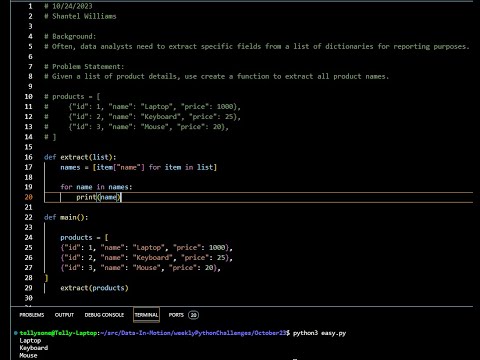
Task: Click 'Keyboard' in terminal output
Action: click(x=34, y=348)
